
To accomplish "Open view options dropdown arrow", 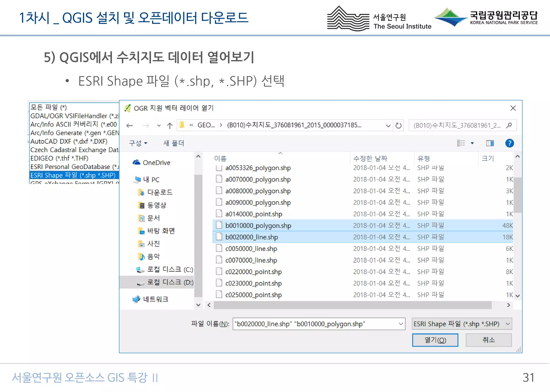I will 472,143.
